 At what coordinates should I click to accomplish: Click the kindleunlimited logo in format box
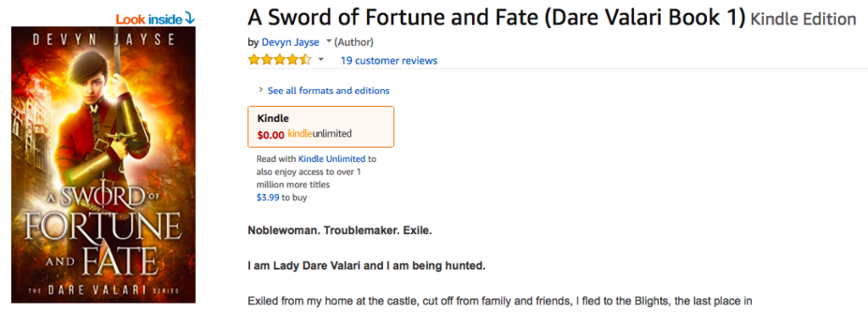coord(320,134)
